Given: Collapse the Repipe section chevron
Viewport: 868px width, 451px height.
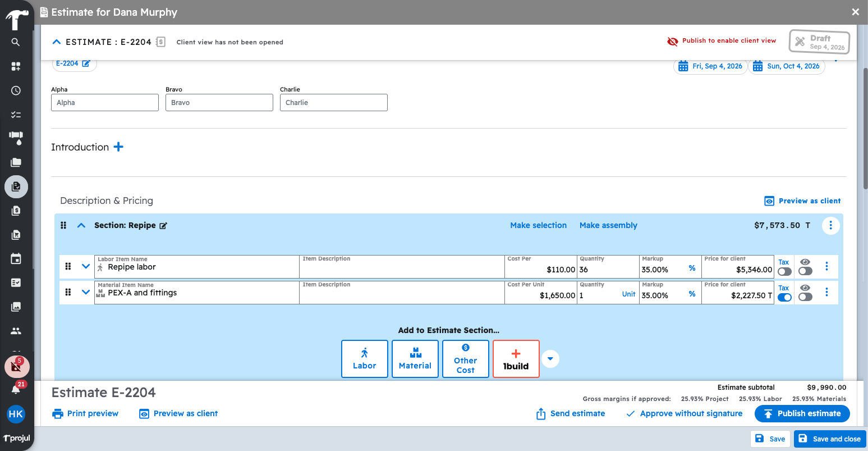Looking at the screenshot, I should click(81, 225).
